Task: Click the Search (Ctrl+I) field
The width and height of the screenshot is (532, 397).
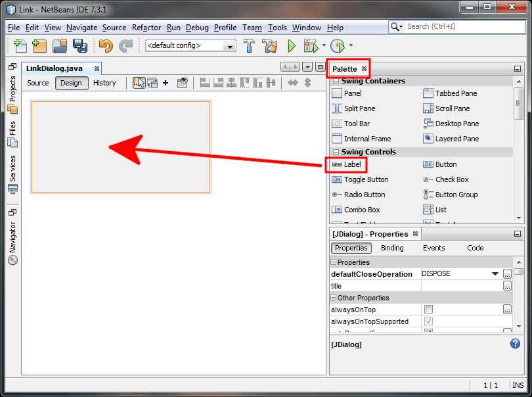Action: (x=465, y=26)
